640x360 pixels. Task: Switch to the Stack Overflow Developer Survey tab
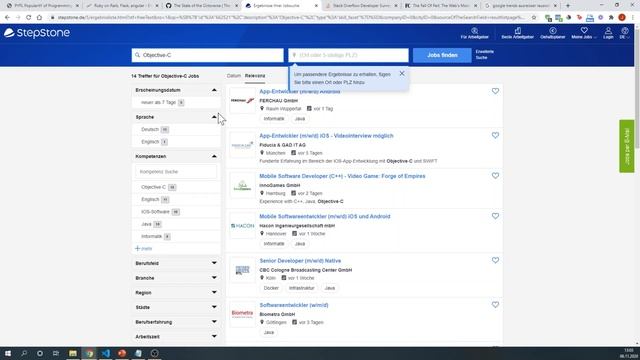pyautogui.click(x=361, y=6)
